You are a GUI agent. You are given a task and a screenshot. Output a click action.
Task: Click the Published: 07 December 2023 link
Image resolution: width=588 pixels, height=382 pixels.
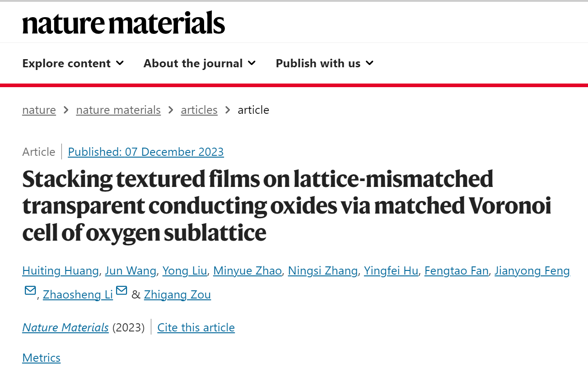click(146, 152)
